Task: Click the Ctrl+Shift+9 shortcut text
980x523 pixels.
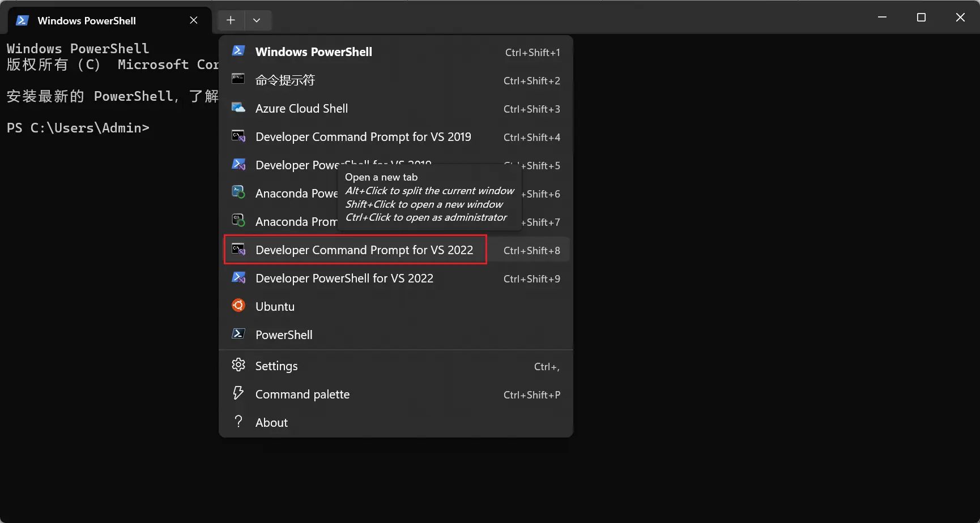Action: pyautogui.click(x=531, y=278)
